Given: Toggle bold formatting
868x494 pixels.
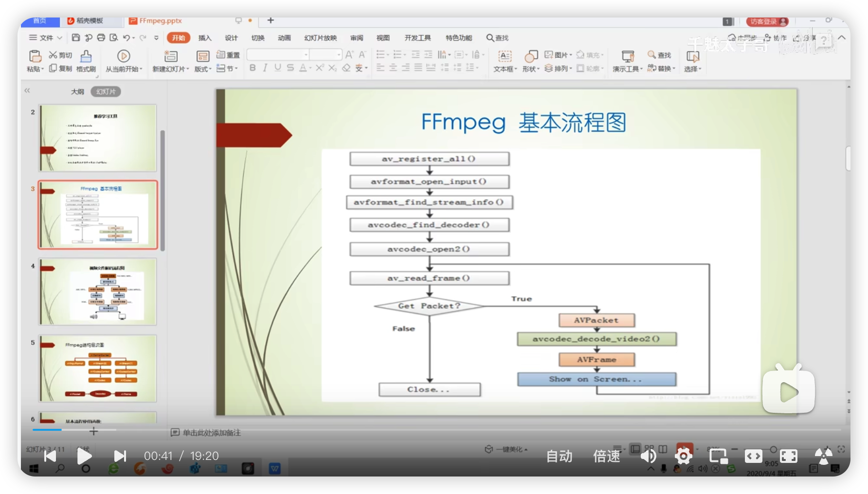Looking at the screenshot, I should 253,68.
